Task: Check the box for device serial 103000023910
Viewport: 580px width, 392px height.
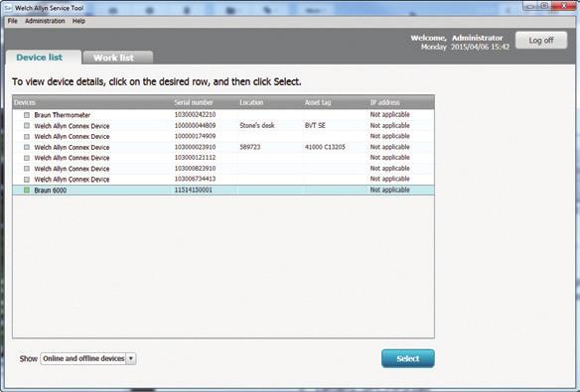Action: click(x=27, y=148)
